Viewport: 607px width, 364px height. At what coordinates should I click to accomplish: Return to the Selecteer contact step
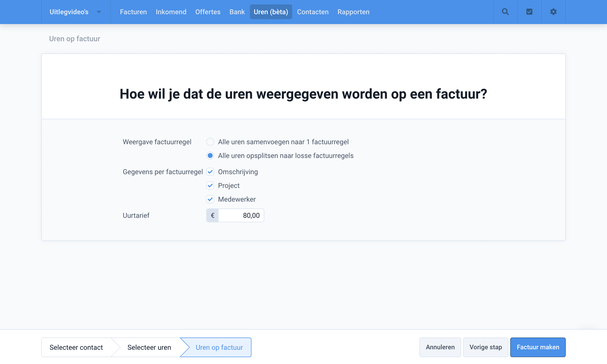76,347
